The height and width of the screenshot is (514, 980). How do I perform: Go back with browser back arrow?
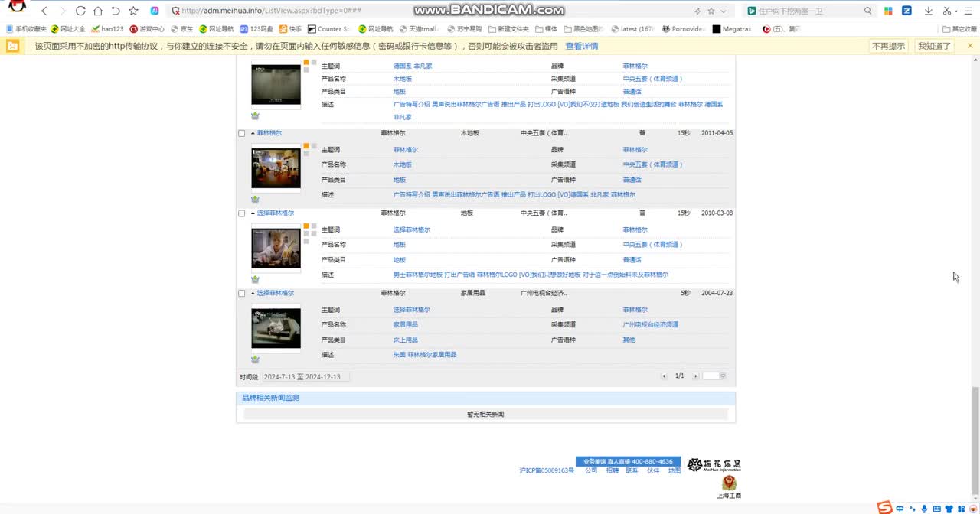pos(44,11)
